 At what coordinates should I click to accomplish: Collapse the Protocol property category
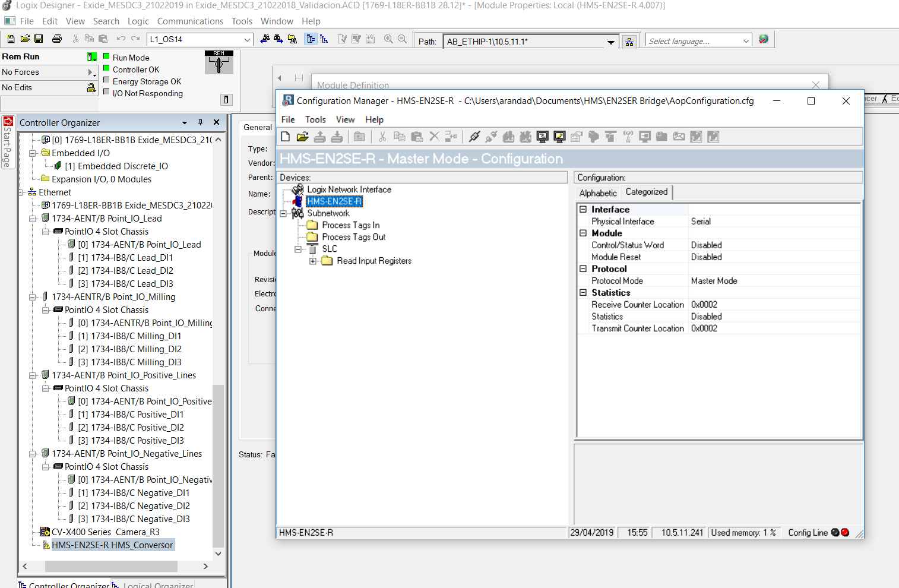tap(583, 269)
